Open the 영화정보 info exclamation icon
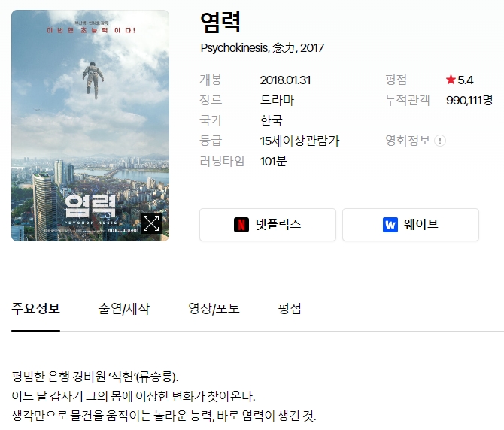 pos(440,141)
